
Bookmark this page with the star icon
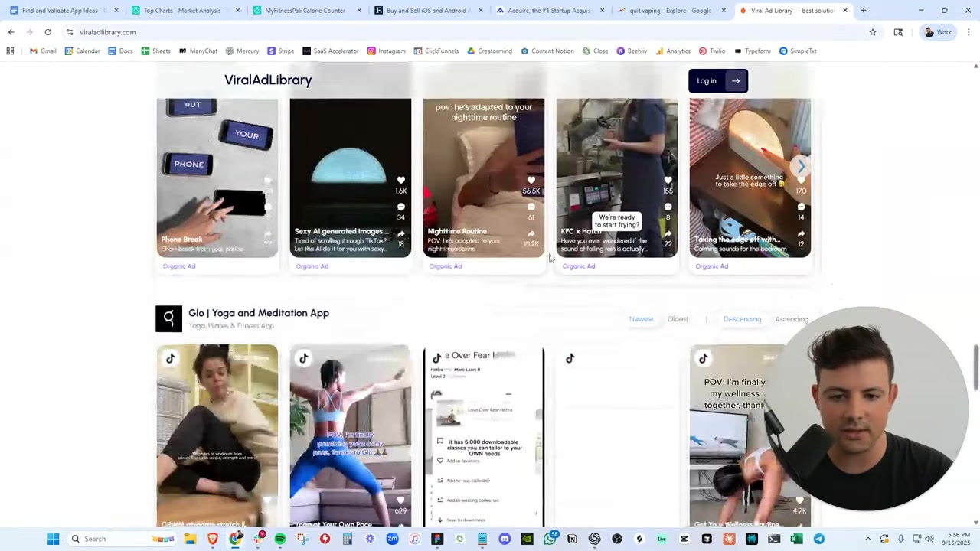(x=872, y=32)
